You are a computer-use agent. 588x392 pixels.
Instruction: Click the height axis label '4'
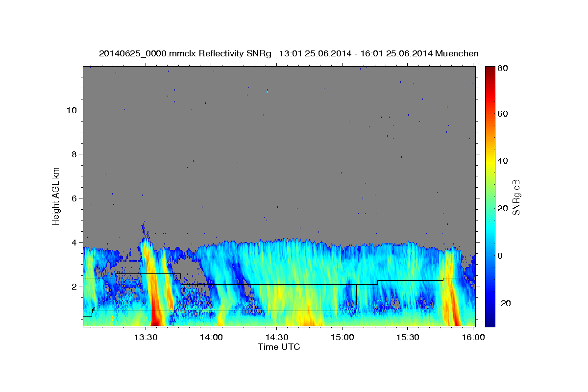coord(73,243)
